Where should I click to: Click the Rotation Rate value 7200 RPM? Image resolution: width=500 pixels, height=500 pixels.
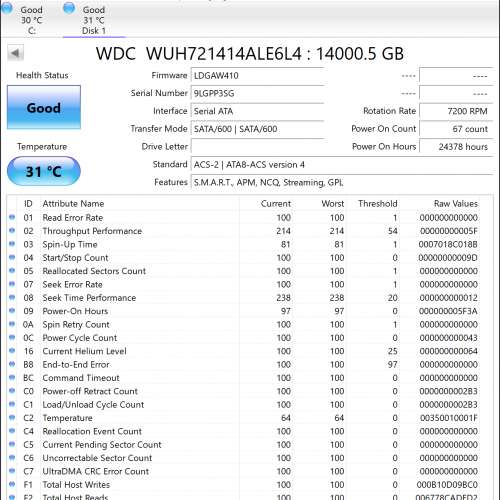pyautogui.click(x=456, y=111)
